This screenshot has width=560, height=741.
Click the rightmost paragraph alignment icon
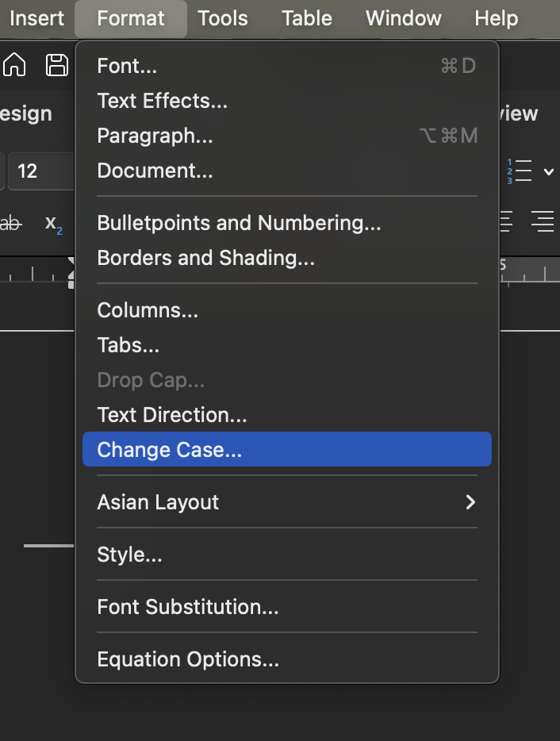pos(543,222)
